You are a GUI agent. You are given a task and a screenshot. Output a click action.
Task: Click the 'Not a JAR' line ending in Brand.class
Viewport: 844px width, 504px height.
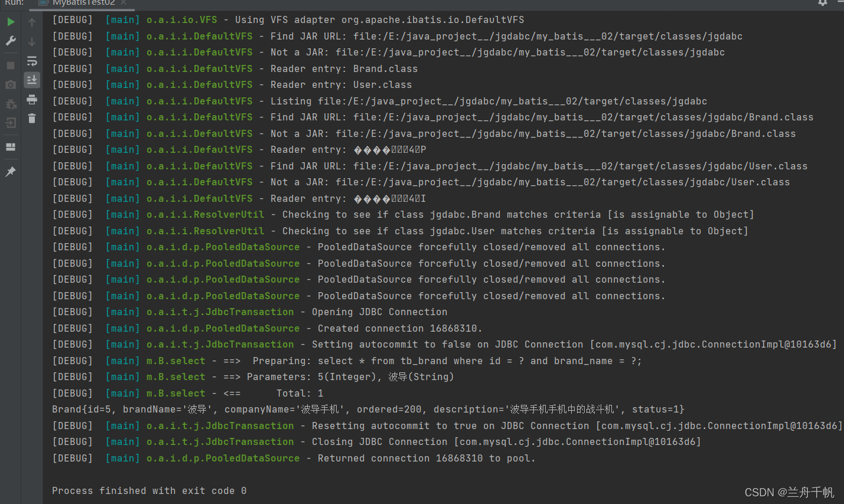(424, 134)
